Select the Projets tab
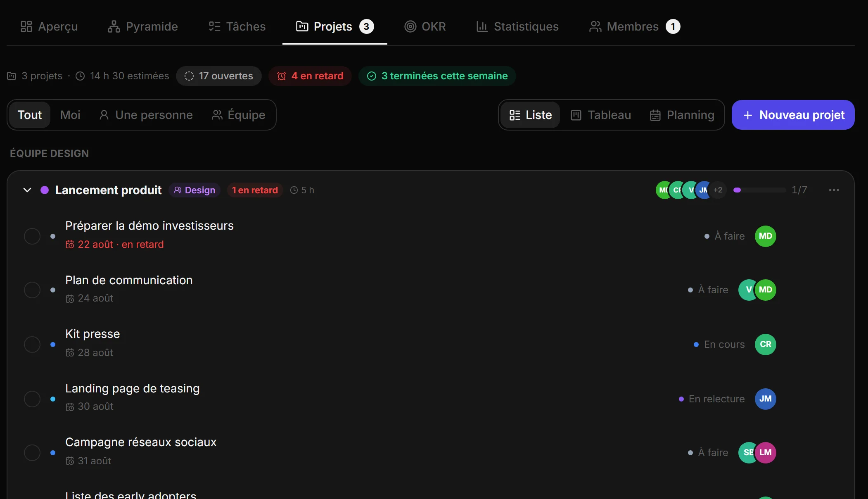The height and width of the screenshot is (499, 868). point(335,26)
